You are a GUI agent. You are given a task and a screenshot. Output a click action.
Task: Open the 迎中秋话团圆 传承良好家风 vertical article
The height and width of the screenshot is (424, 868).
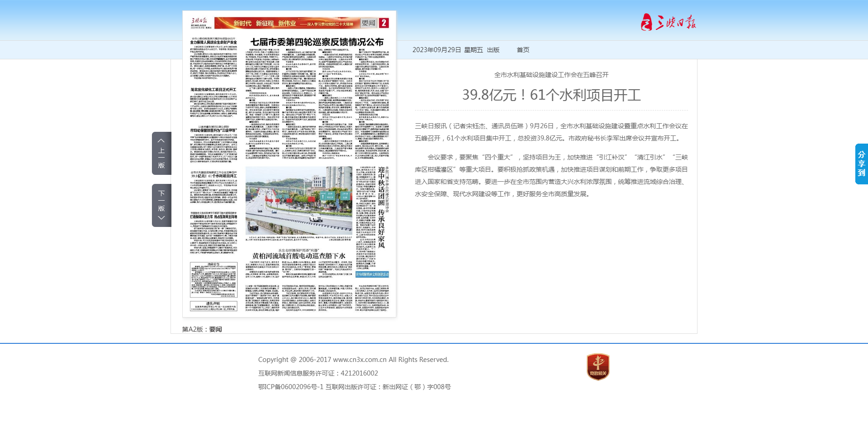pyautogui.click(x=381, y=207)
